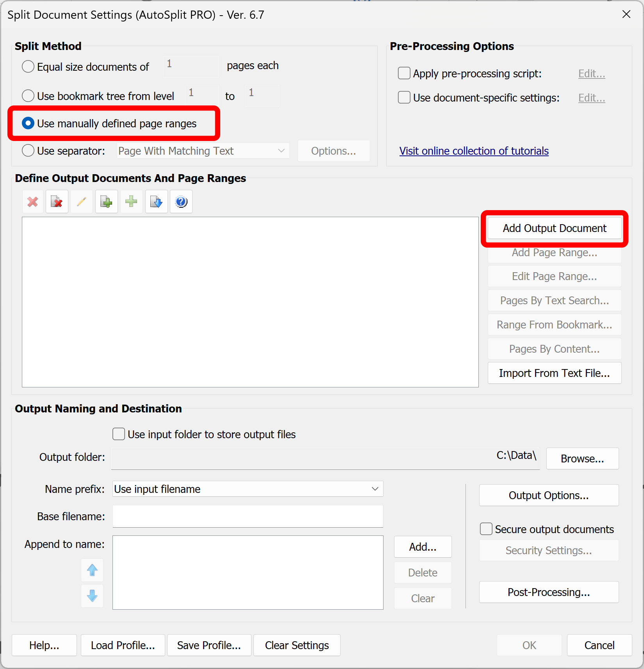This screenshot has width=644, height=669.
Task: Click the export to file toolbar icon
Action: [x=156, y=202]
